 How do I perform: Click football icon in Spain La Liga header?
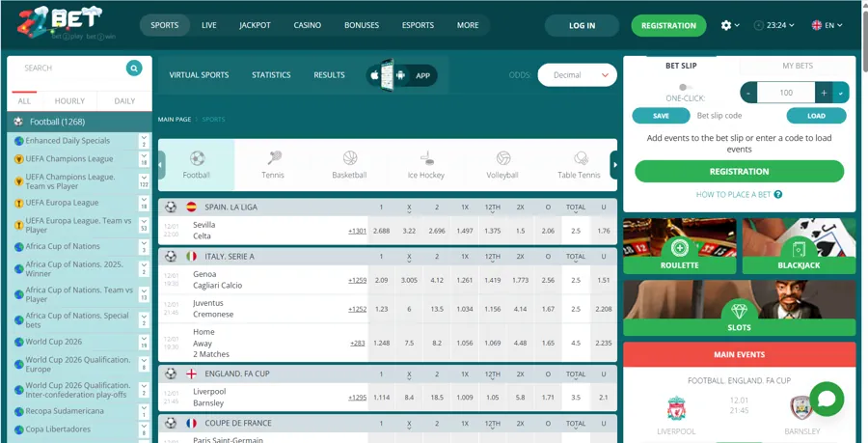pos(171,208)
